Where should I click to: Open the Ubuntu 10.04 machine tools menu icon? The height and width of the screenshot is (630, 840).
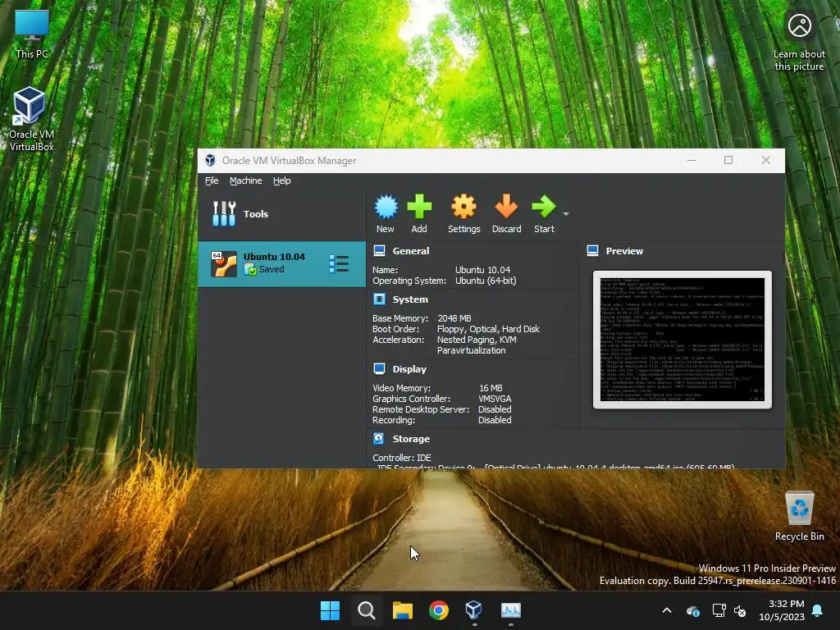(x=339, y=263)
